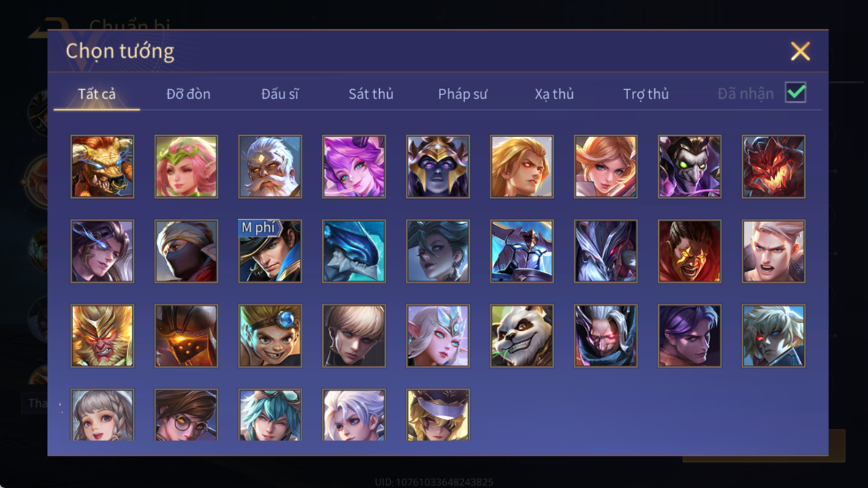This screenshot has width=868, height=488.
Task: Close the Chọn tướng dialog
Action: point(800,51)
